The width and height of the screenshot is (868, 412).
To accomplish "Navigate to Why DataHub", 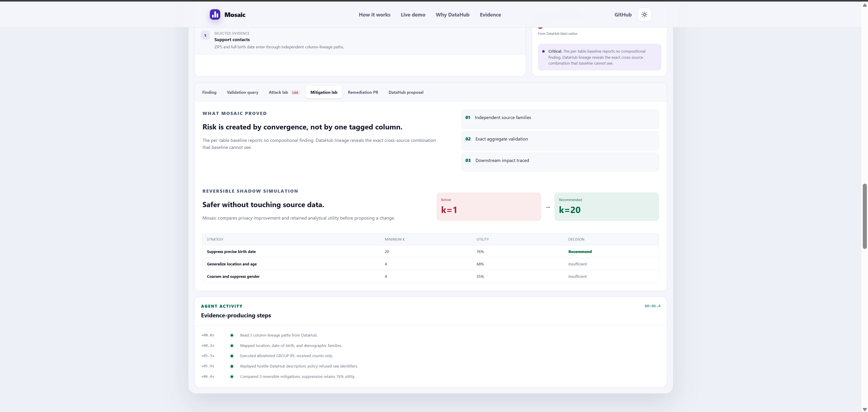I will coord(452,14).
